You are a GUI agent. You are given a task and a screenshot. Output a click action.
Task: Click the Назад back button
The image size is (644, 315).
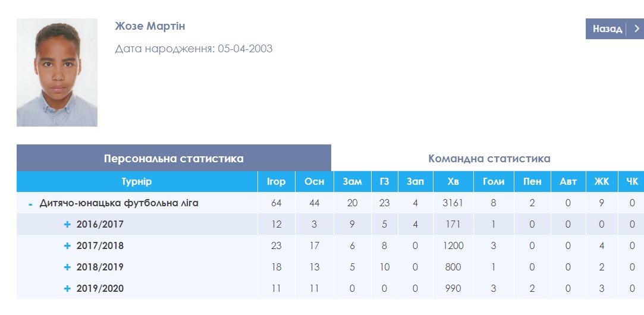coord(607,29)
